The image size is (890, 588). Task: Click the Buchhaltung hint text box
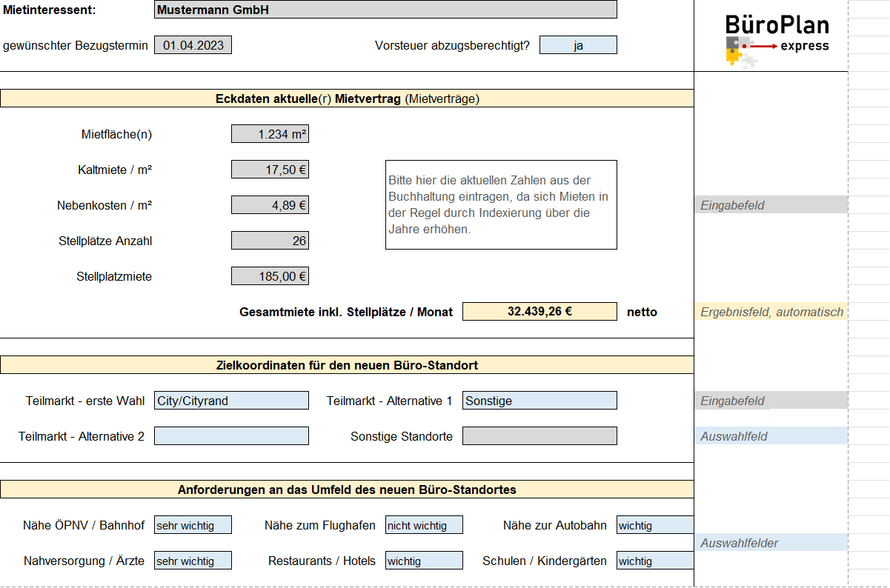point(501,204)
